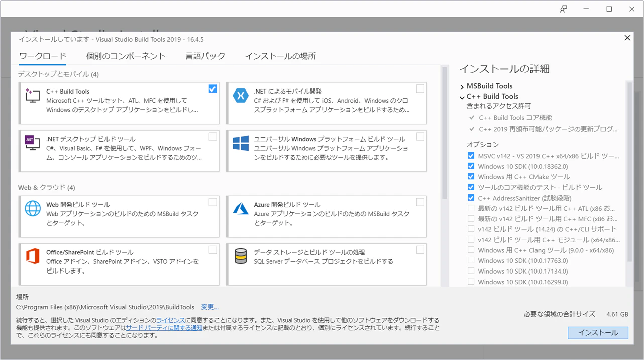
Task: Open the ライセンス link
Action: tap(171, 320)
